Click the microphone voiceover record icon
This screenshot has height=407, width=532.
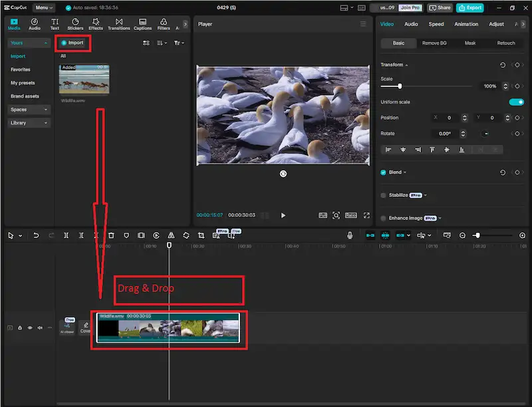(x=350, y=235)
